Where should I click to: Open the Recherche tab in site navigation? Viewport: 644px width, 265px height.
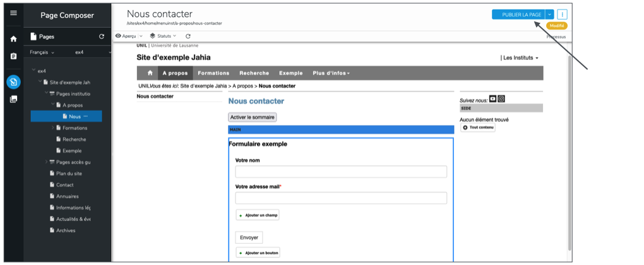[x=254, y=73]
